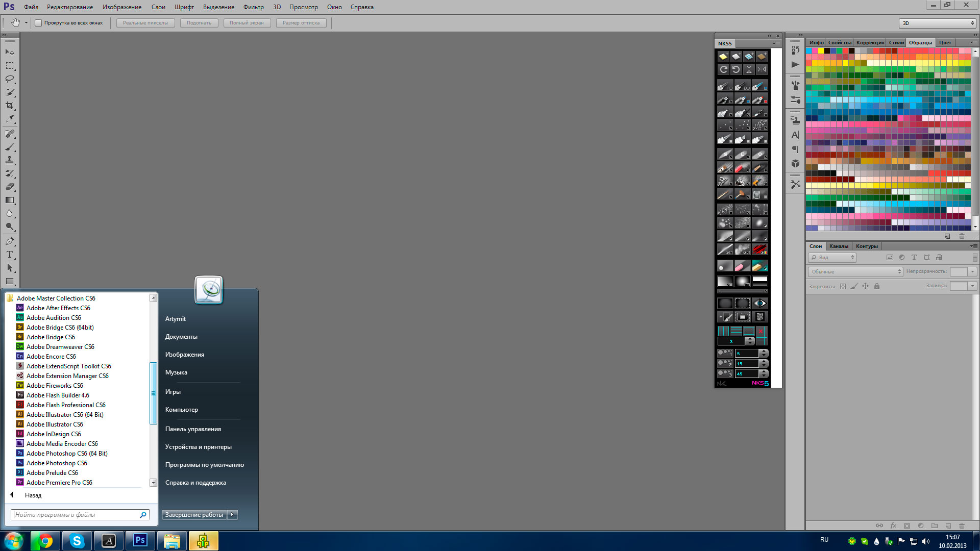This screenshot has height=551, width=980.
Task: Click the delete swatch trash icon
Action: click(x=962, y=236)
